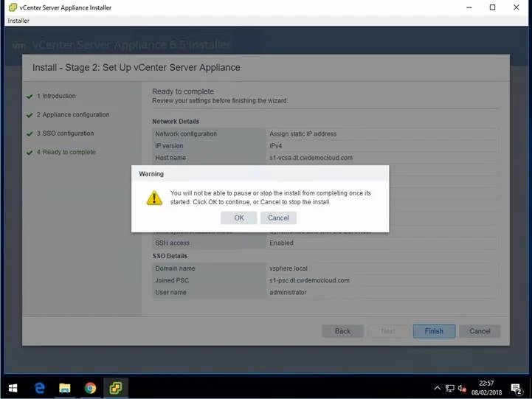
Task: Open the Installer menu
Action: click(x=18, y=21)
